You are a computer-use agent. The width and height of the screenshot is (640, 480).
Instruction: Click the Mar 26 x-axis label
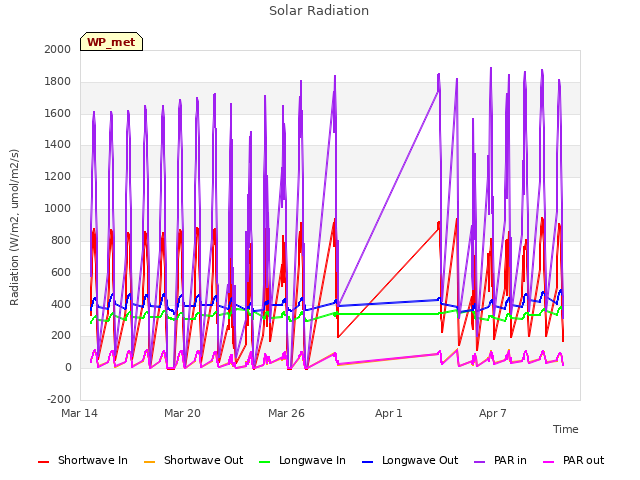point(286,413)
